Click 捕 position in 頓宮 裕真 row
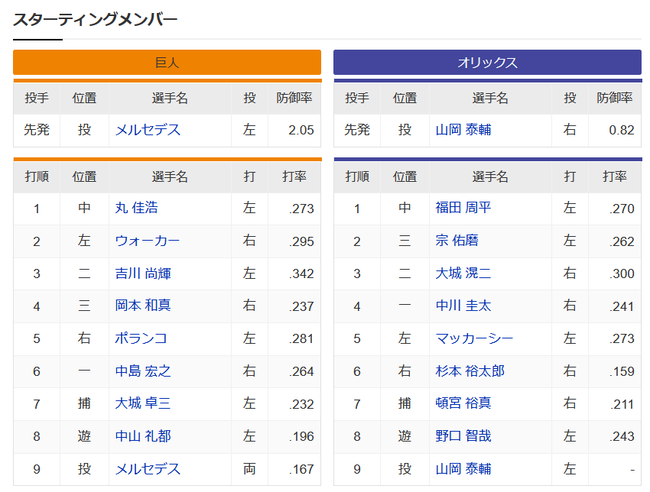 click(x=405, y=403)
